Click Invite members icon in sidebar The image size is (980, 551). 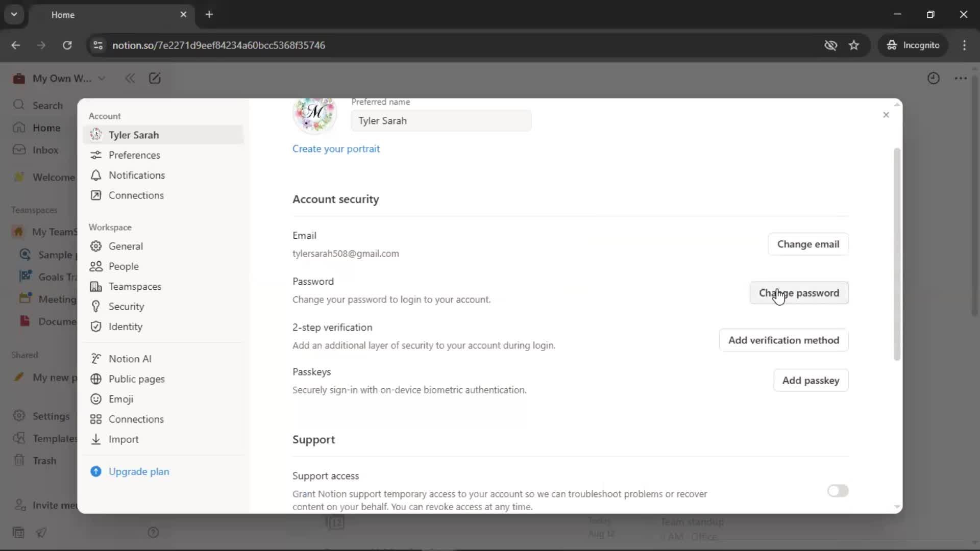19,505
